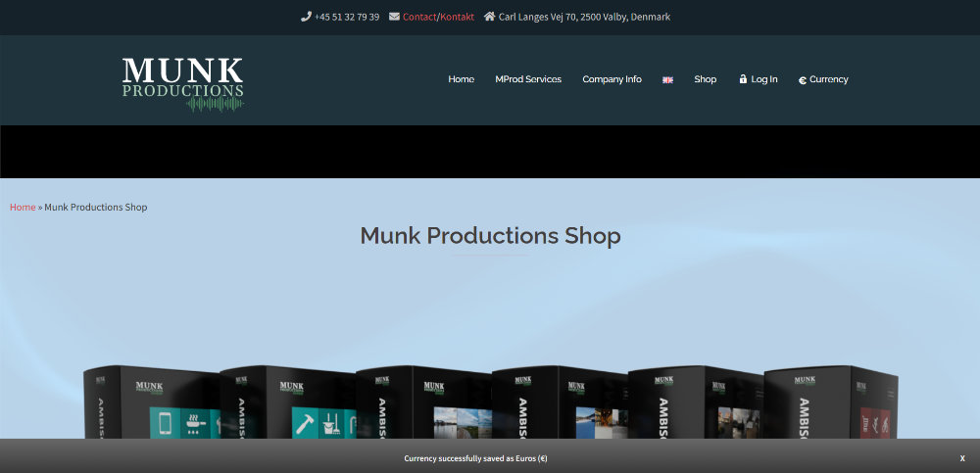980x473 pixels.
Task: Go to the Shop menu item
Action: click(x=705, y=79)
